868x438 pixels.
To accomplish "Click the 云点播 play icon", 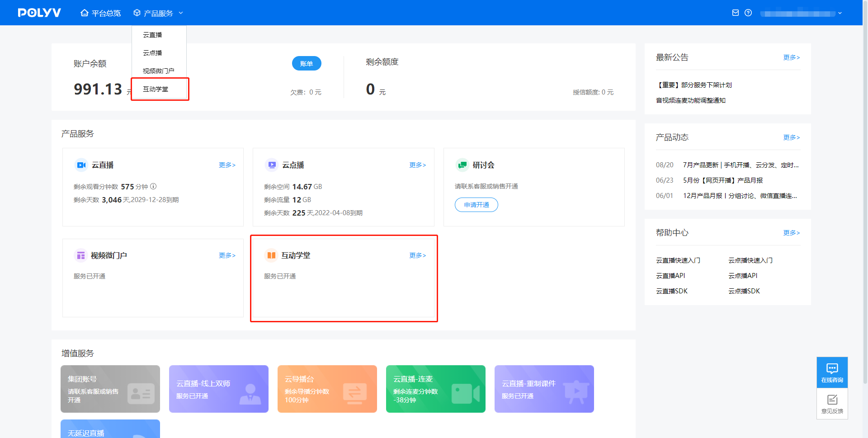I will tap(272, 165).
